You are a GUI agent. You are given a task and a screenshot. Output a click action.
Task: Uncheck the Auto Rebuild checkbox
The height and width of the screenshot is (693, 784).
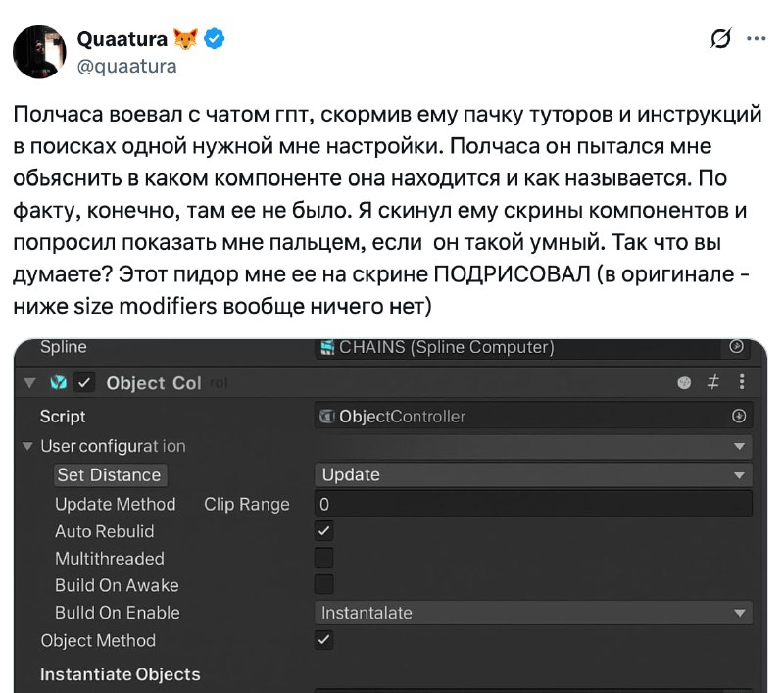pos(324,531)
